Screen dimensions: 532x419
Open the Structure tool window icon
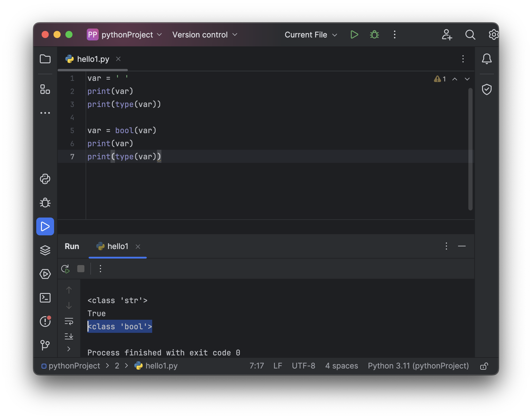tap(45, 89)
